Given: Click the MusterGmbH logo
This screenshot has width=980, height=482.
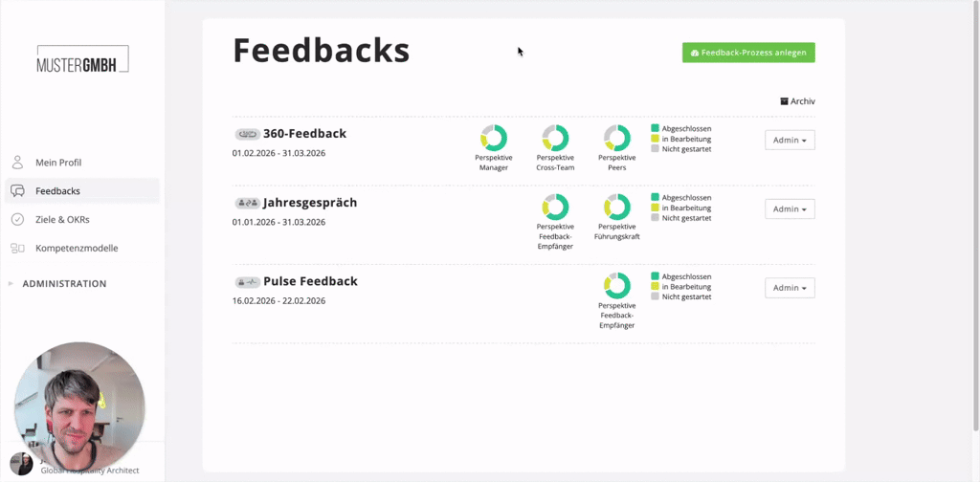Looking at the screenshot, I should [82, 60].
